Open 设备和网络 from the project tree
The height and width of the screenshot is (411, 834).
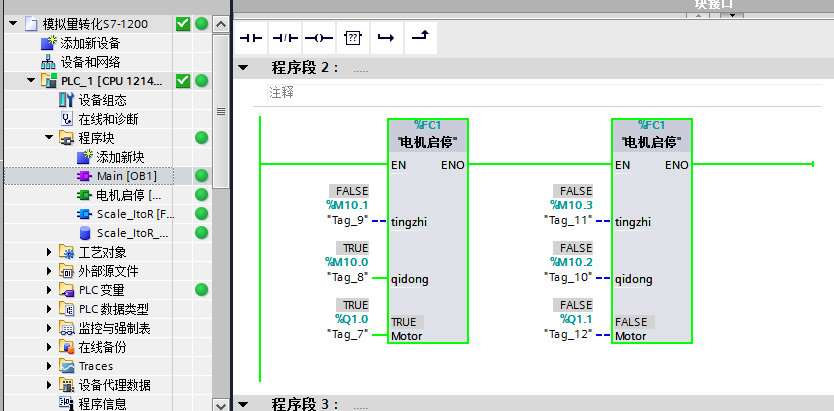[x=90, y=62]
